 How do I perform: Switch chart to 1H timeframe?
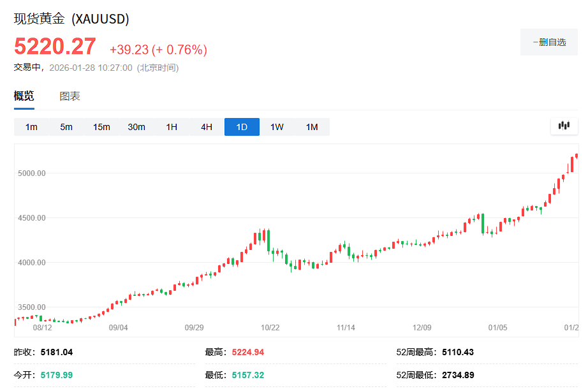172,127
